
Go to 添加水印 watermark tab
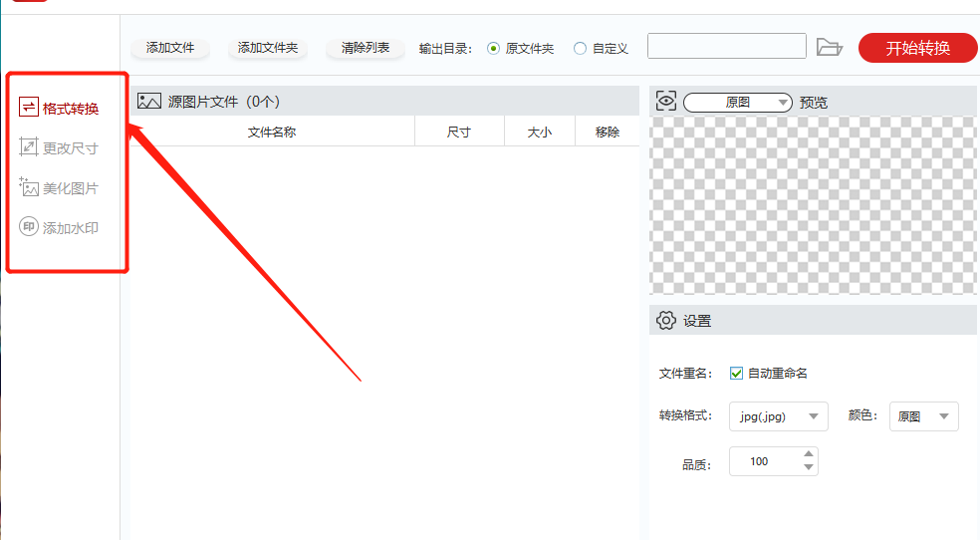[x=59, y=227]
